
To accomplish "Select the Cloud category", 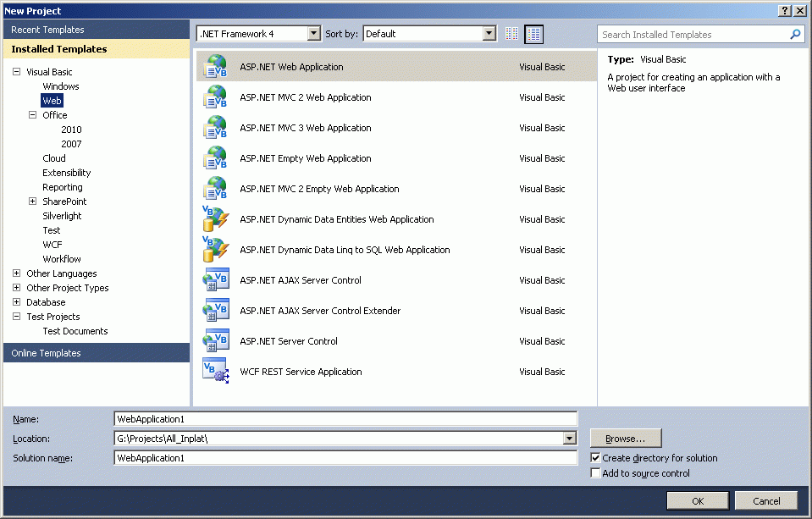I will point(54,158).
